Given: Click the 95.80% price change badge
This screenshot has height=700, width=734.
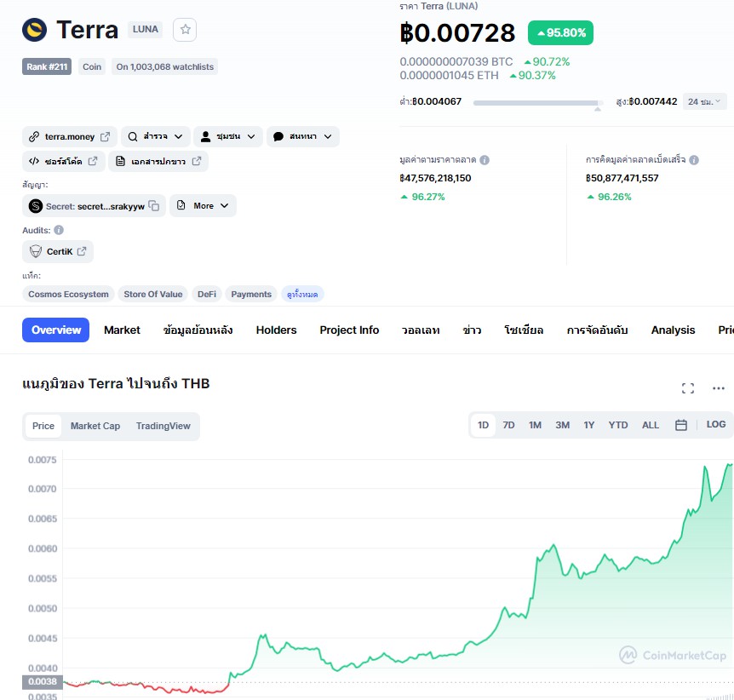Looking at the screenshot, I should 560,32.
